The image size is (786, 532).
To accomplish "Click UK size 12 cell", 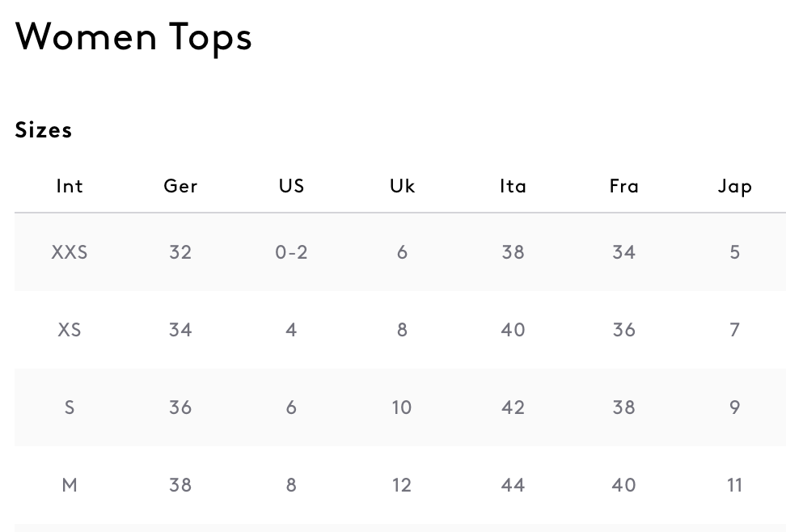I will point(402,485).
